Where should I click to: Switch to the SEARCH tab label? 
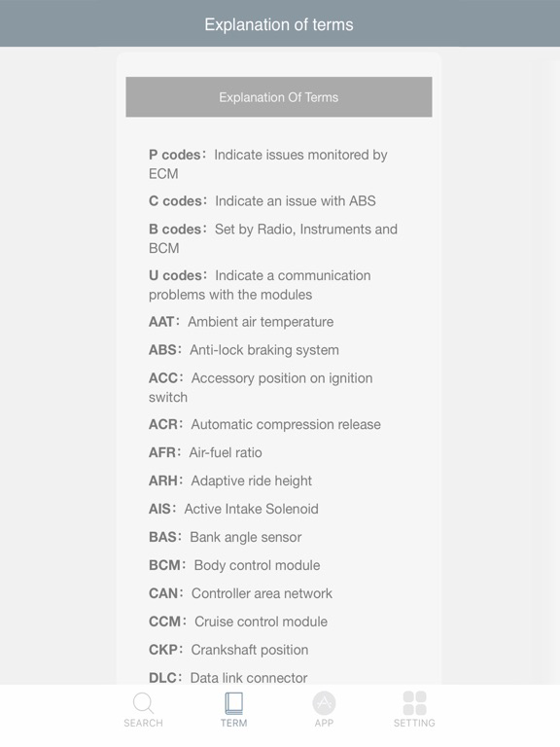click(x=143, y=724)
